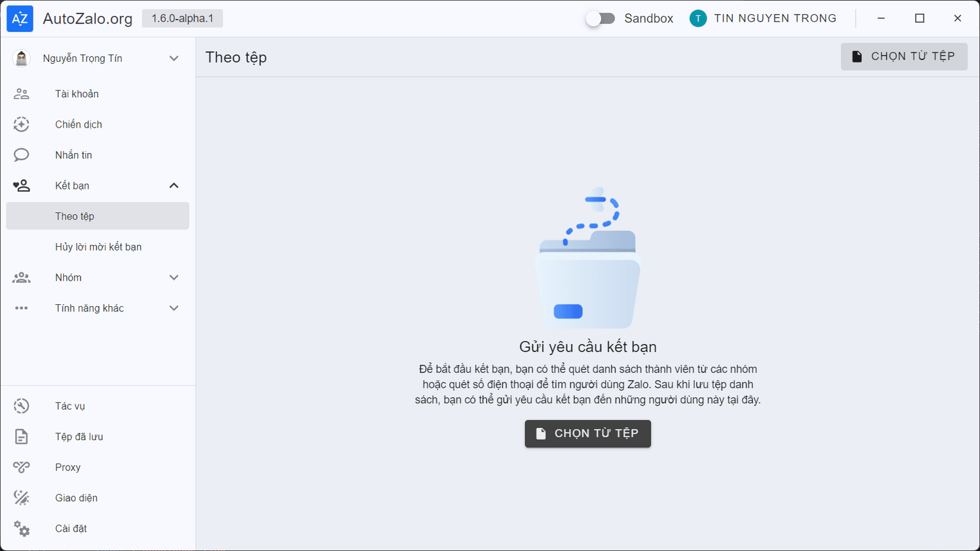Click the Tác vụ tasks icon
The width and height of the screenshot is (980, 551).
[x=21, y=406]
